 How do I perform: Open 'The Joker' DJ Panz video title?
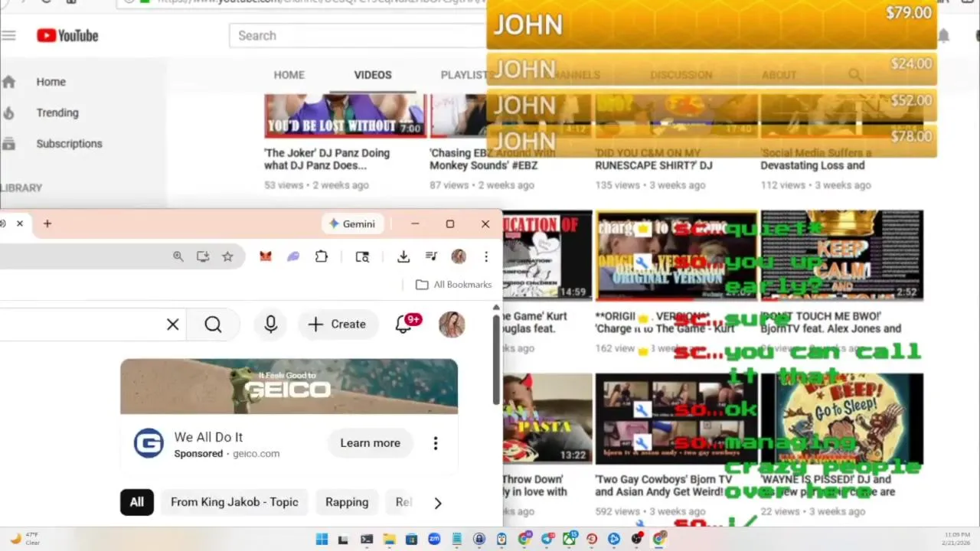click(x=327, y=159)
